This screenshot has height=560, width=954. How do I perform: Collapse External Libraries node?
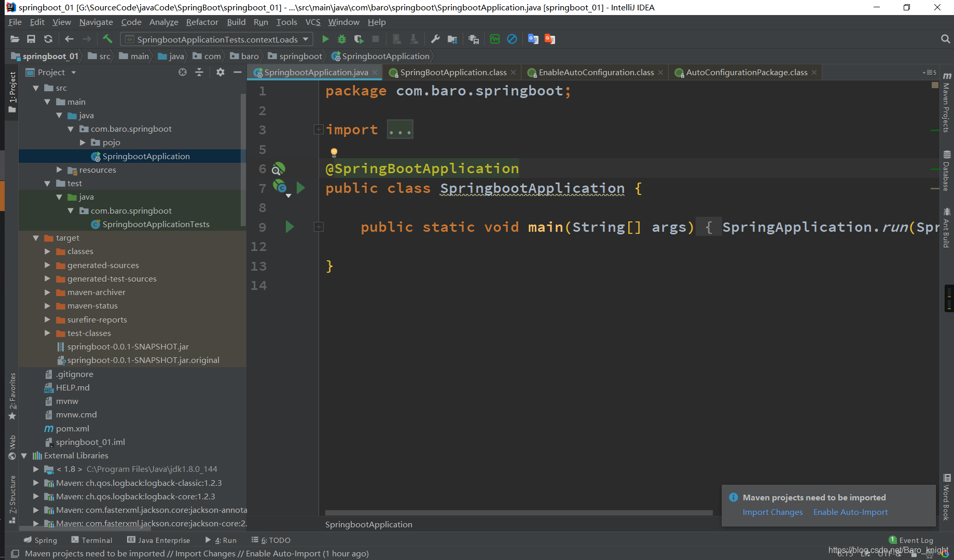point(24,456)
